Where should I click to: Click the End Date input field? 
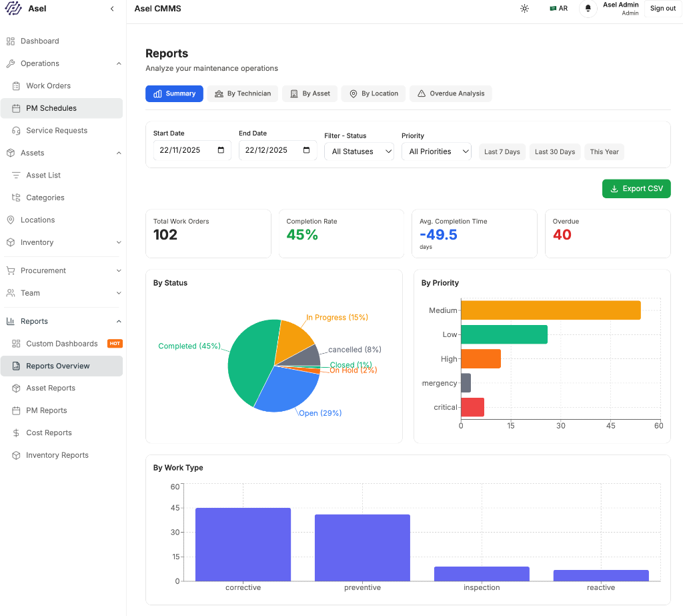point(277,150)
